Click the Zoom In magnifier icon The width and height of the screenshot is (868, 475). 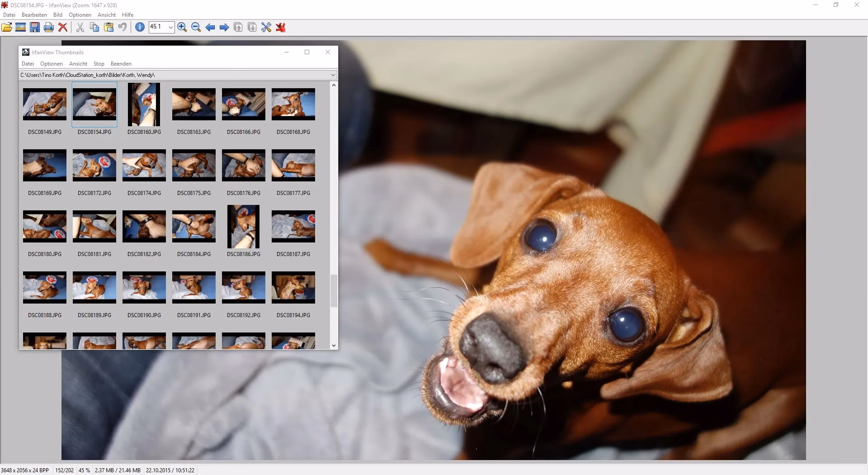(182, 27)
